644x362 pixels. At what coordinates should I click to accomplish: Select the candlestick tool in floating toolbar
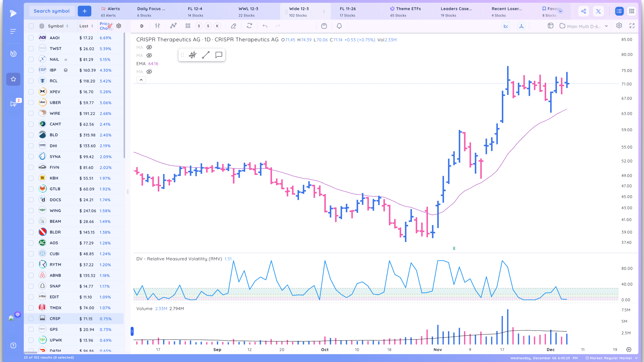[x=192, y=55]
